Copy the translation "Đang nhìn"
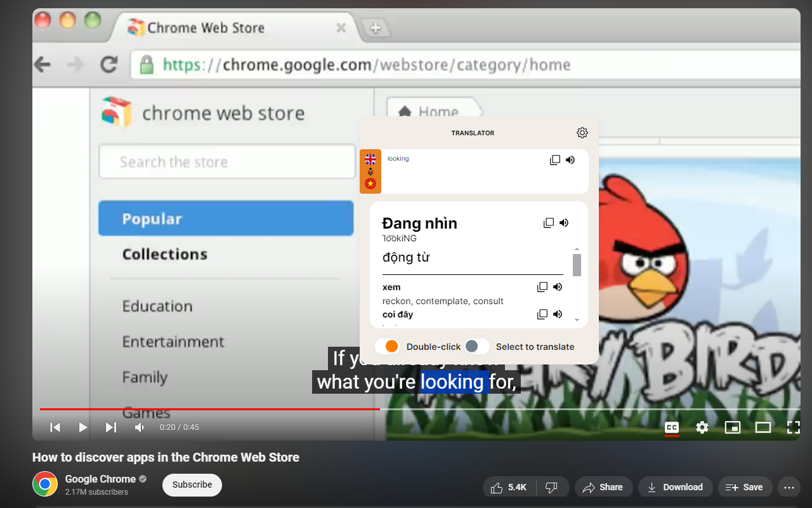This screenshot has width=812, height=508. coord(549,223)
